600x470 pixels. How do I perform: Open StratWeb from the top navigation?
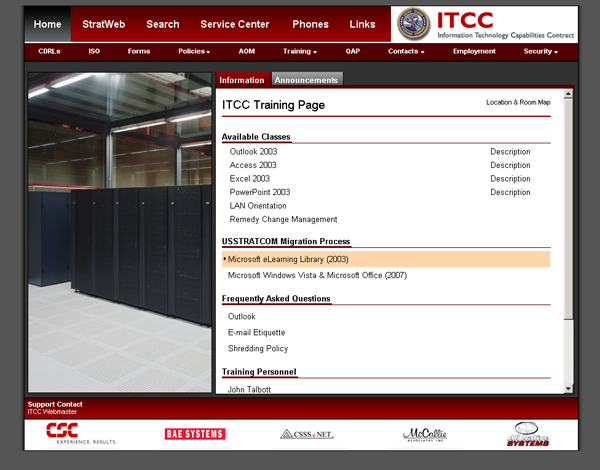point(104,24)
